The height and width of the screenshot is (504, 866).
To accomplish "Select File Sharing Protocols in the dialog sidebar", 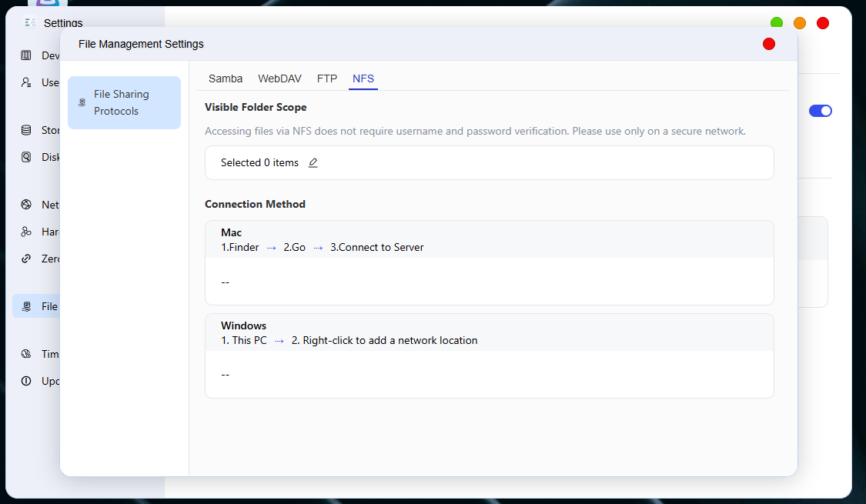I will click(124, 102).
